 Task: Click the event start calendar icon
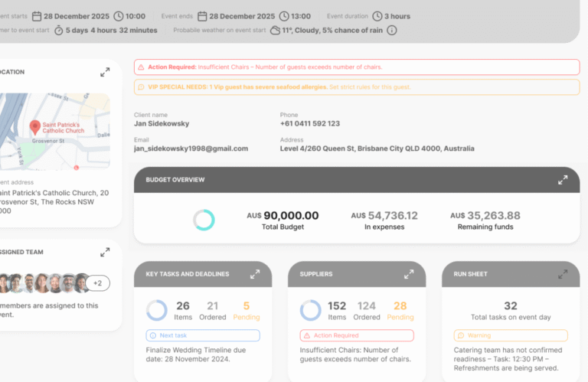pyautogui.click(x=37, y=16)
